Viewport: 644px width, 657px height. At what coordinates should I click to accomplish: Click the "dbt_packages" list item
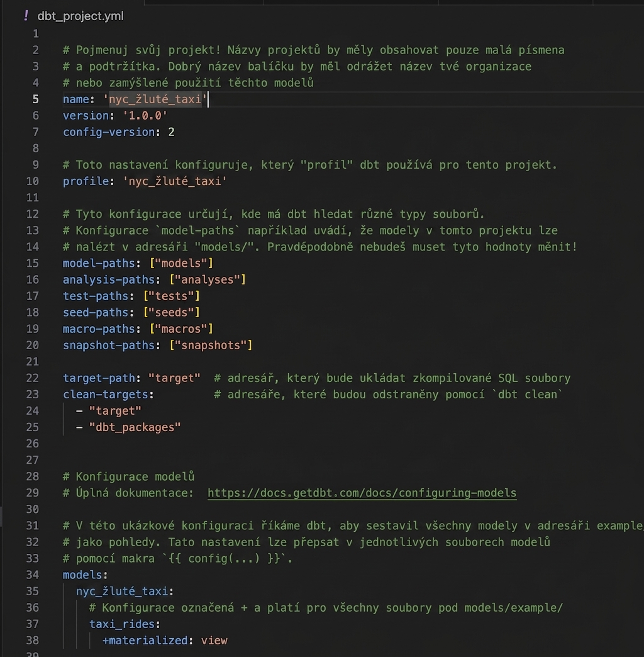(135, 427)
